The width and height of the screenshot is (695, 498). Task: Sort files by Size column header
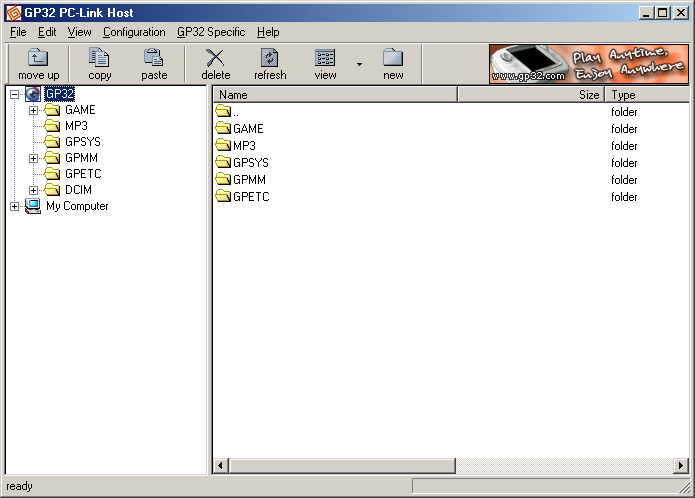click(531, 95)
